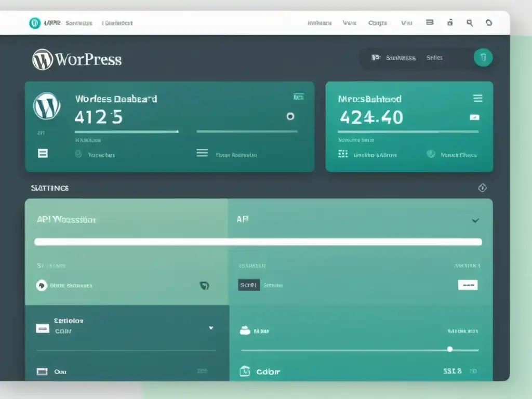Click the SIATTIINGS section heading

(49, 188)
